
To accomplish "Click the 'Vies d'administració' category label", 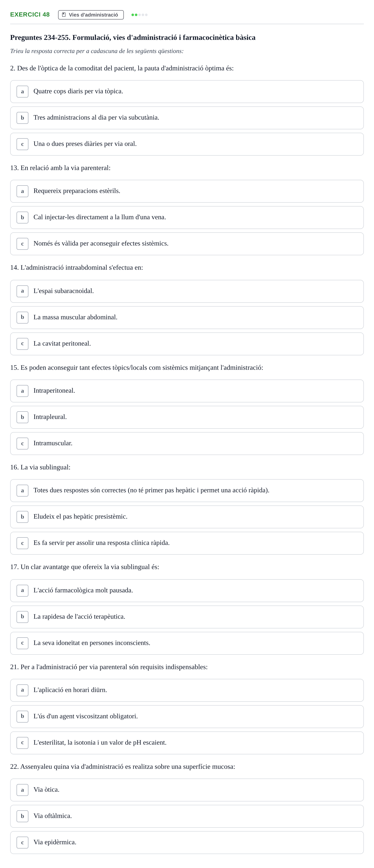I will [x=93, y=15].
